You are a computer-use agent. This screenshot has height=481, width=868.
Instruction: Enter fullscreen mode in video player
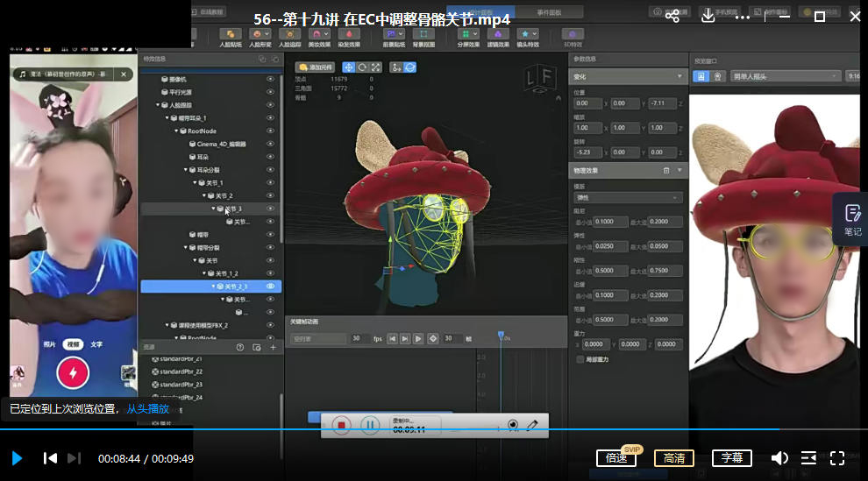(x=837, y=458)
